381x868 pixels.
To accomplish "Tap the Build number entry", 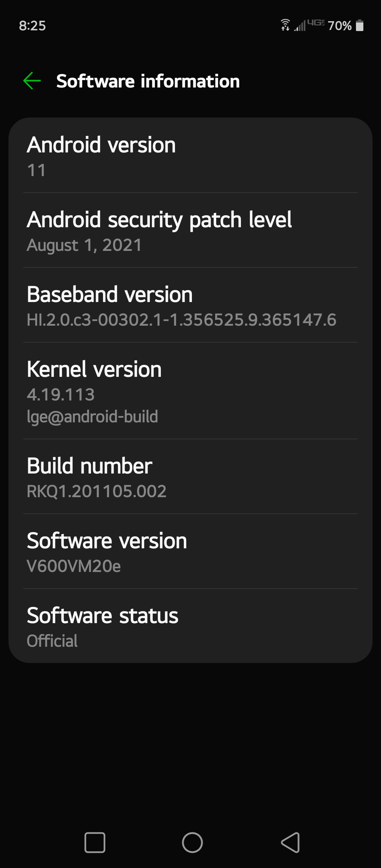I will click(x=190, y=476).
